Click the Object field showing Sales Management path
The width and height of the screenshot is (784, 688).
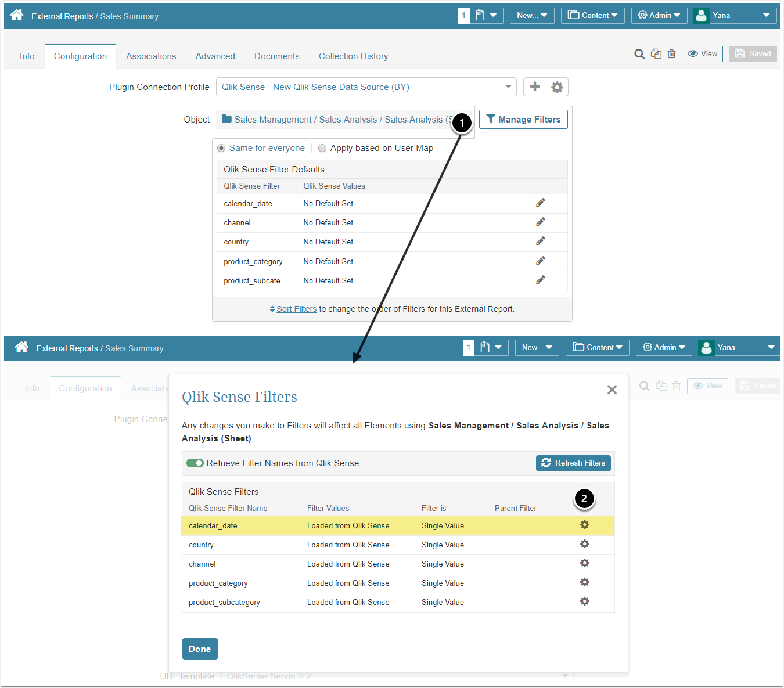pyautogui.click(x=346, y=120)
